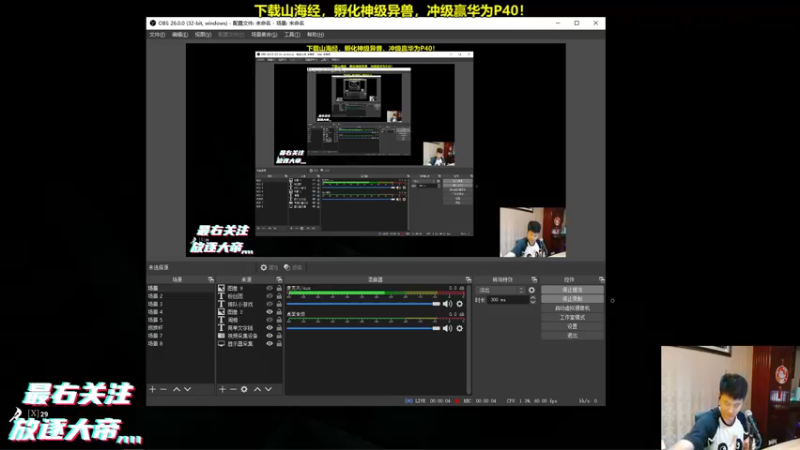Open the 编辑 menu
Viewport: 800px width, 450px height.
180,35
